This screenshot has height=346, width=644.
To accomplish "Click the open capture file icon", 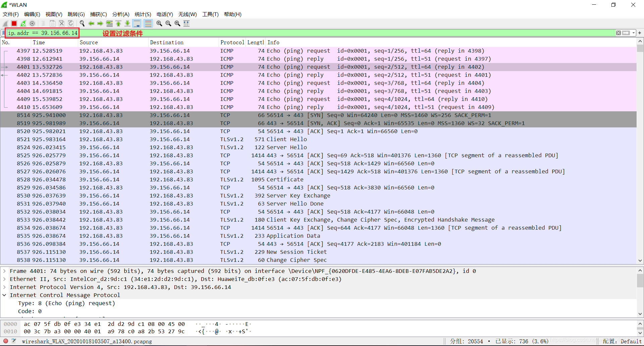I will (x=44, y=23).
